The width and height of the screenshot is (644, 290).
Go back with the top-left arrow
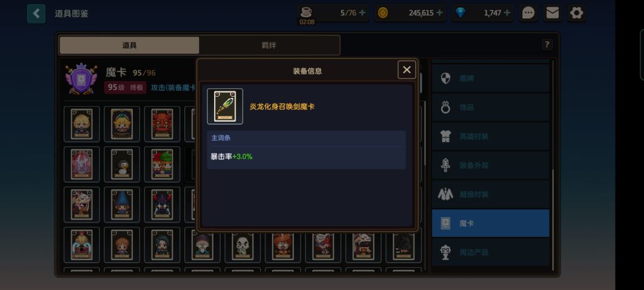pos(36,14)
